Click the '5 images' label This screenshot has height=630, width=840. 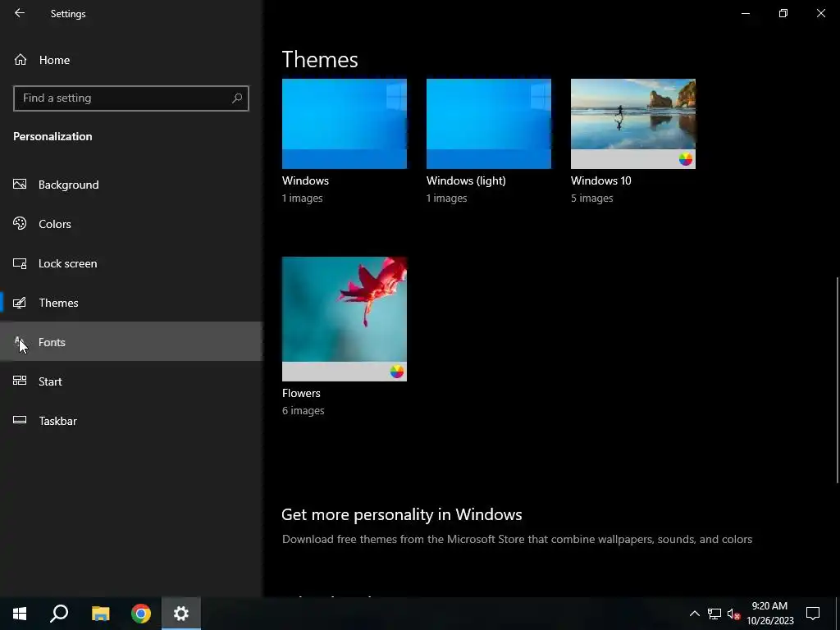pos(592,199)
